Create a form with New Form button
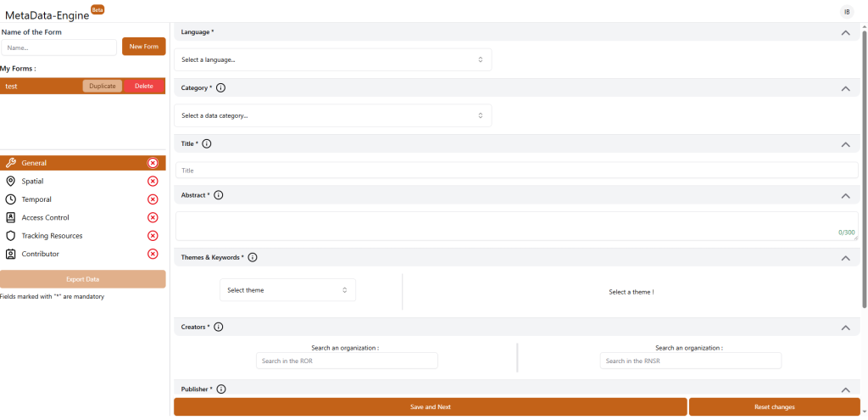The height and width of the screenshot is (420, 868). pos(144,47)
